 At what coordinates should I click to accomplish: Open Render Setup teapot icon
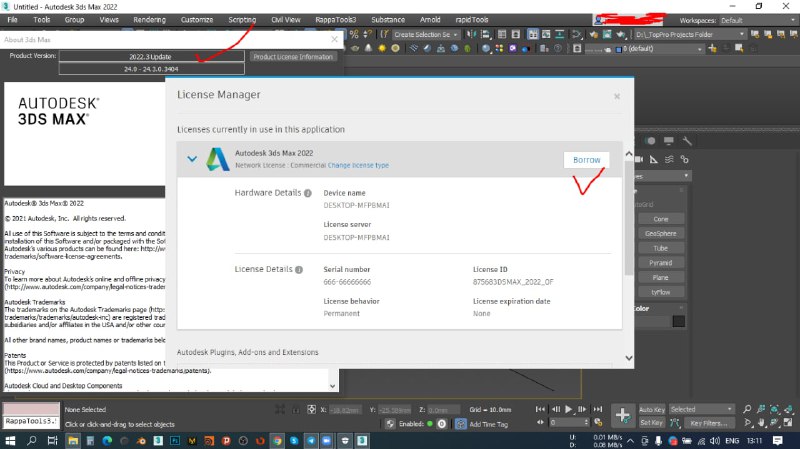click(593, 34)
